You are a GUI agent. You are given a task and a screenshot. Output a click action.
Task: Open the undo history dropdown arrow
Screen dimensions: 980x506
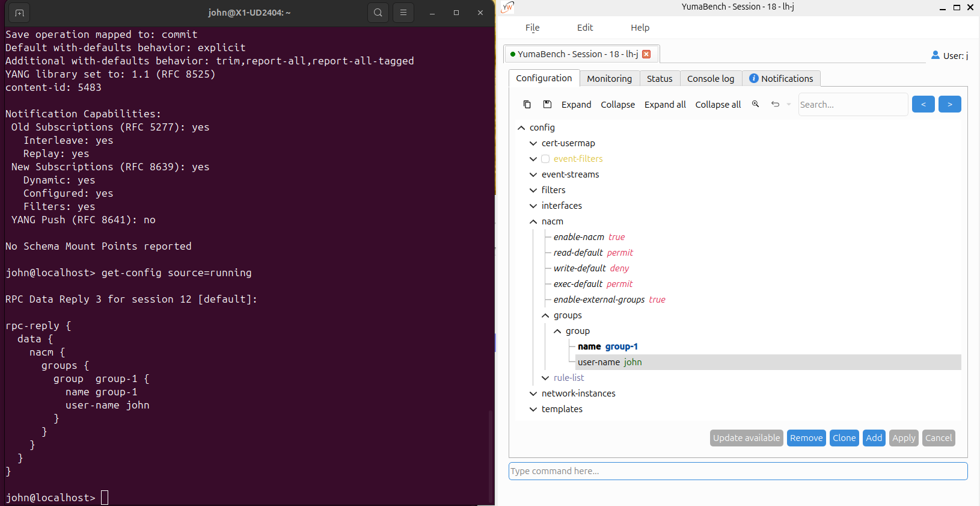(789, 105)
